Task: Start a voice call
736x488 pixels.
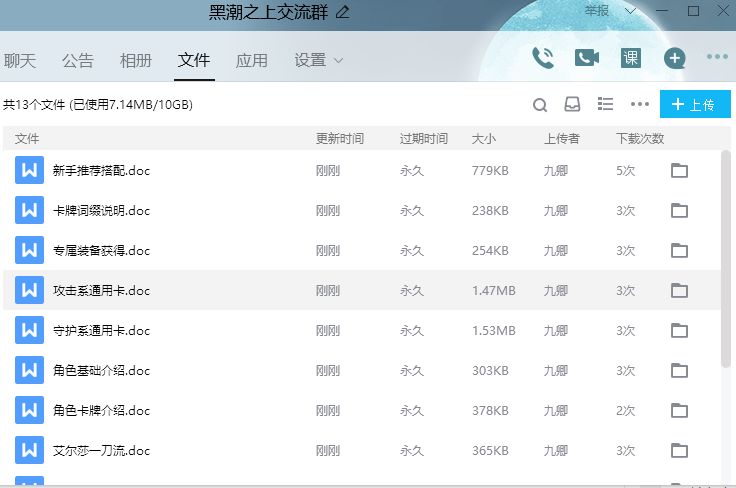Action: pos(543,58)
